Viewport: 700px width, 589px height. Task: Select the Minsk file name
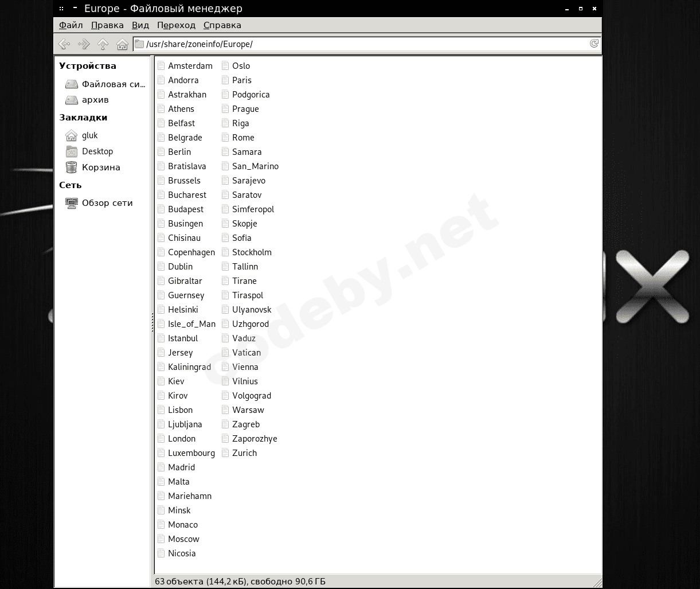click(x=179, y=510)
